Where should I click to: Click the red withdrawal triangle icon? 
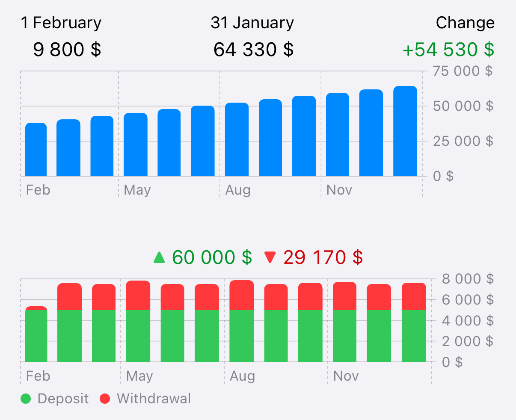pos(270,257)
